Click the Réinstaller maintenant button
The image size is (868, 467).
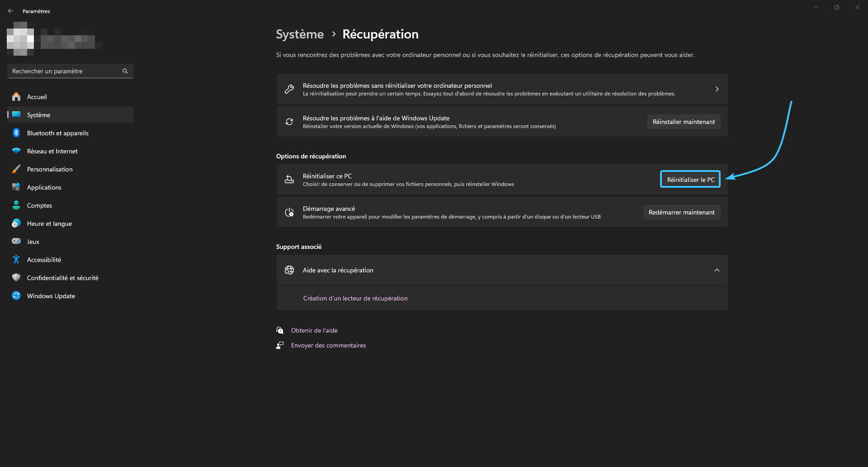click(x=684, y=122)
